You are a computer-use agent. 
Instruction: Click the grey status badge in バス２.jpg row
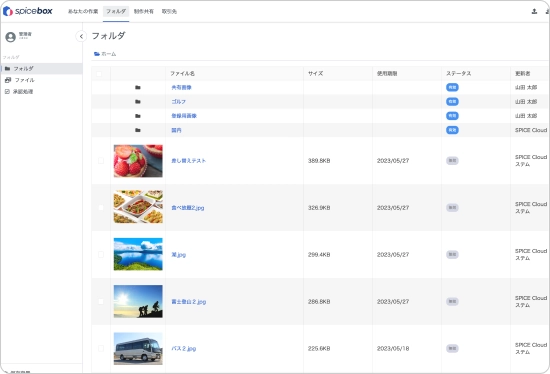452,349
